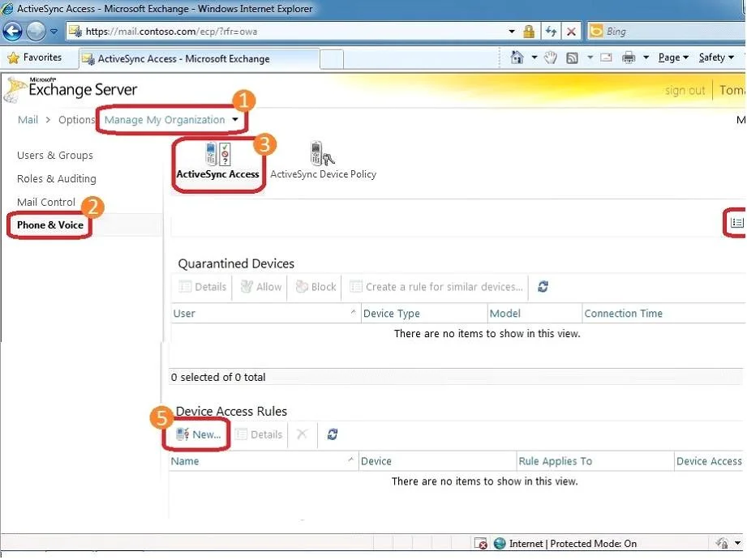
Task: Sort device rules by Name column
Action: click(263, 461)
